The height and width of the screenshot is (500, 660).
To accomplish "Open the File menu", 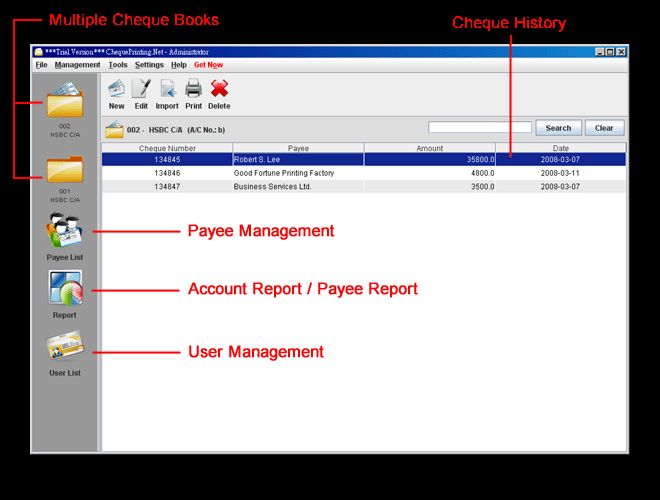I will click(41, 65).
